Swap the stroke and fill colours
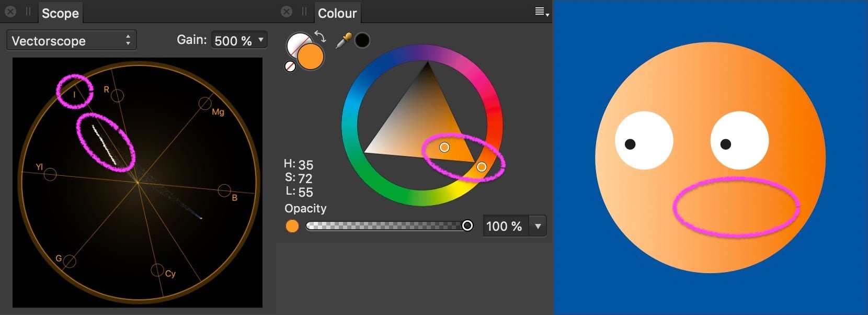Viewport: 868px width, 315px height. (320, 37)
